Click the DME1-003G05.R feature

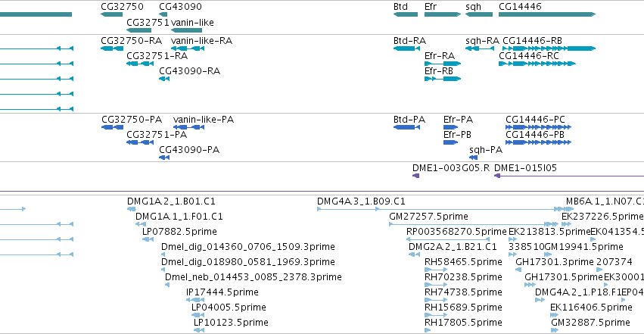tap(416, 176)
